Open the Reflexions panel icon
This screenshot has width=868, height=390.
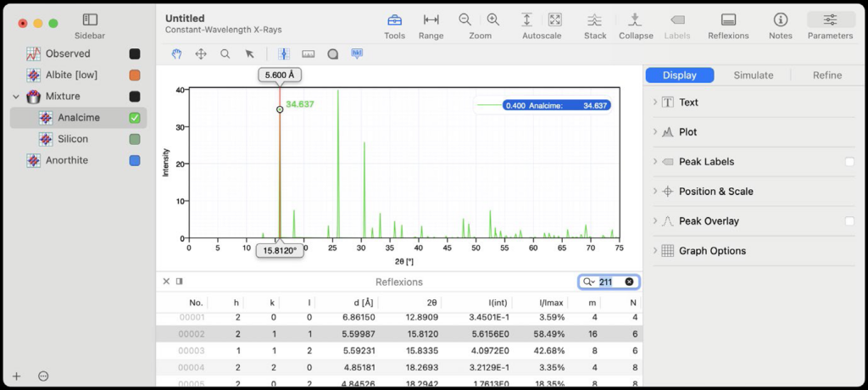pos(728,20)
